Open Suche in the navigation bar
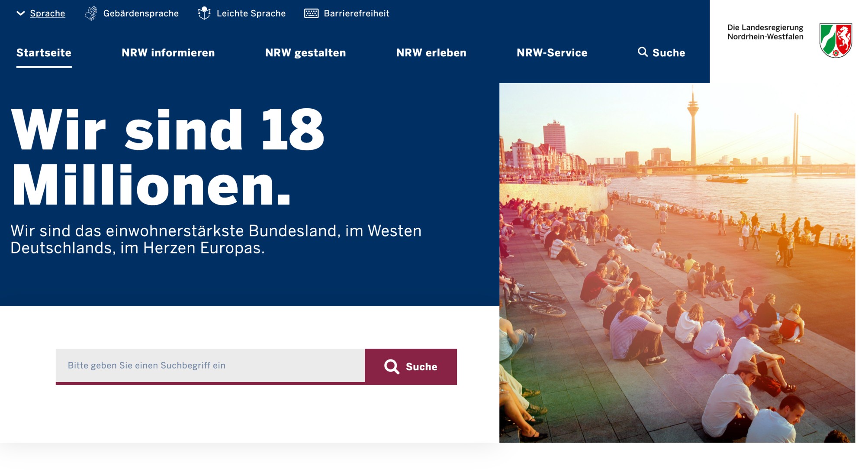The height and width of the screenshot is (473, 868). pos(669,53)
